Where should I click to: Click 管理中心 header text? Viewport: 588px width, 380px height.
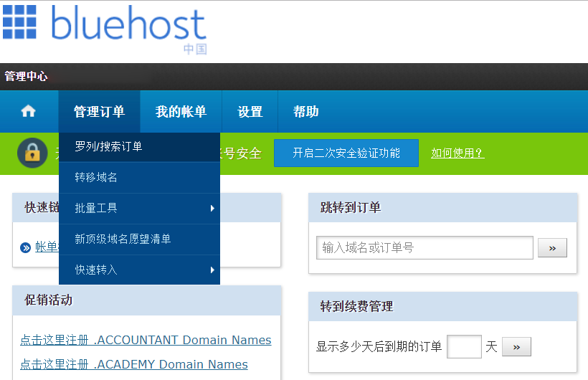point(26,76)
